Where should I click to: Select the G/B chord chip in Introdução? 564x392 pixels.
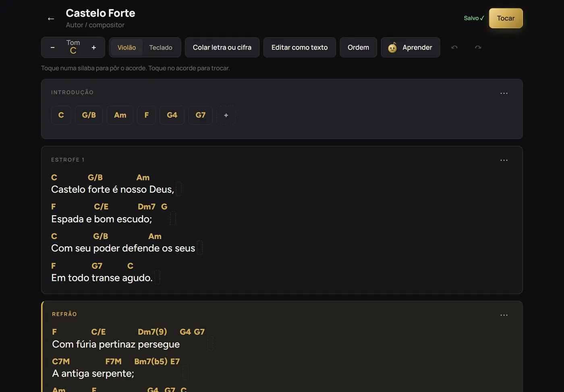(x=89, y=115)
